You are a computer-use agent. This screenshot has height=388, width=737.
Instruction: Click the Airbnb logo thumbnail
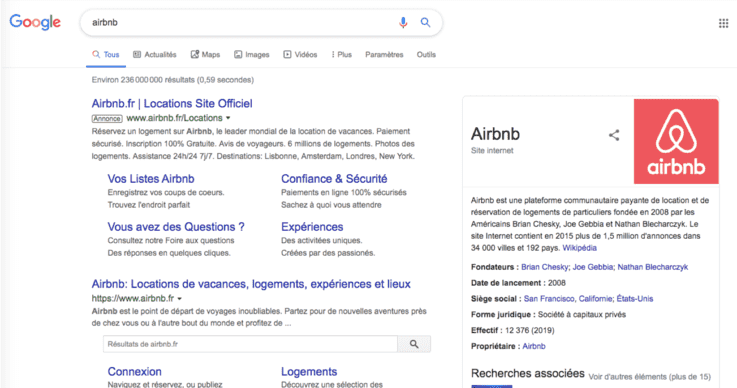pos(676,141)
